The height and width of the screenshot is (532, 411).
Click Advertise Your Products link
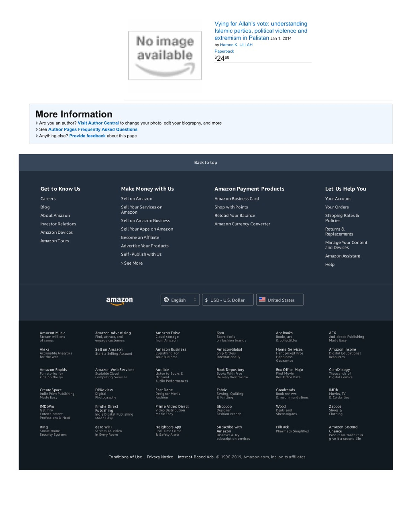coord(145,246)
